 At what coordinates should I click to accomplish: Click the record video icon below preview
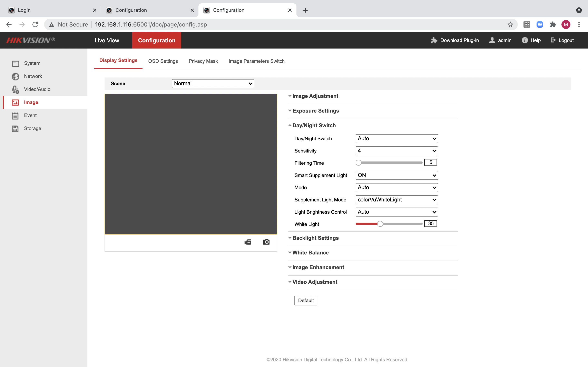coord(248,242)
